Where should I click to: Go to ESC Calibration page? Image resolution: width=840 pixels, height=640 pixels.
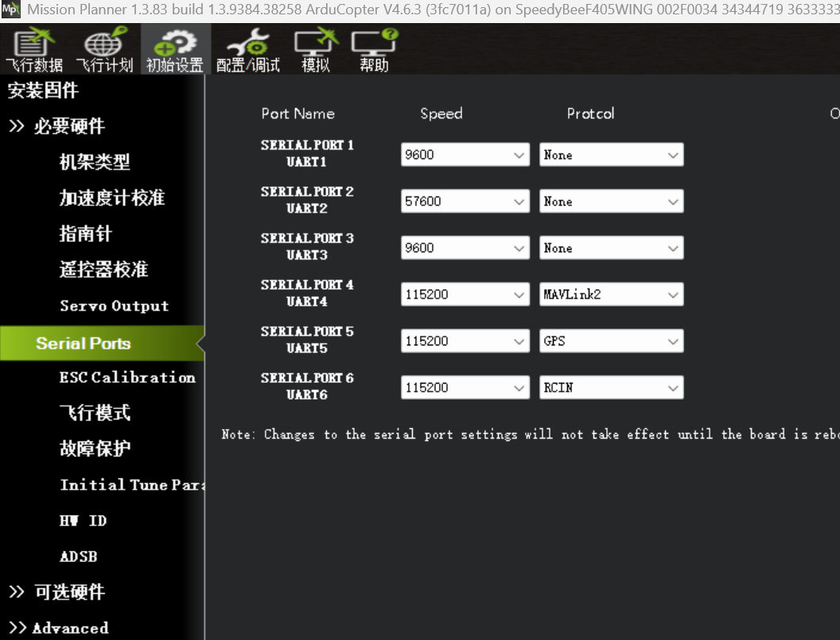point(127,377)
